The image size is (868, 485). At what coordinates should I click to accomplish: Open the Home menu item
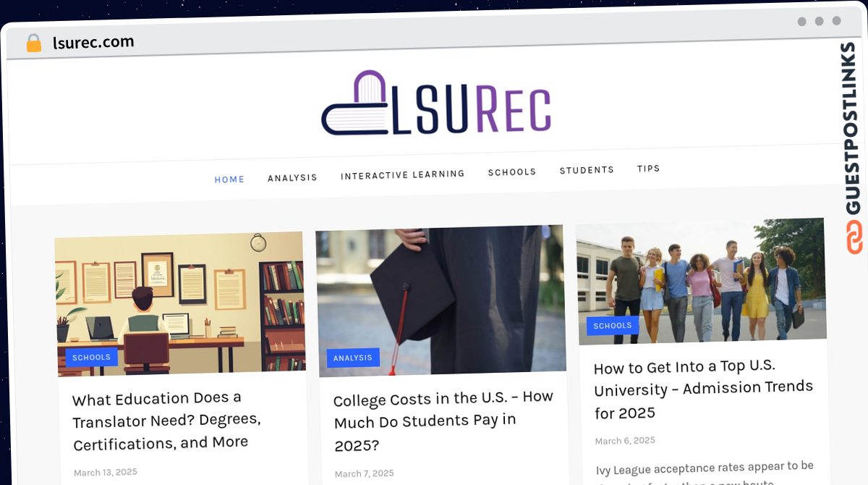click(229, 180)
